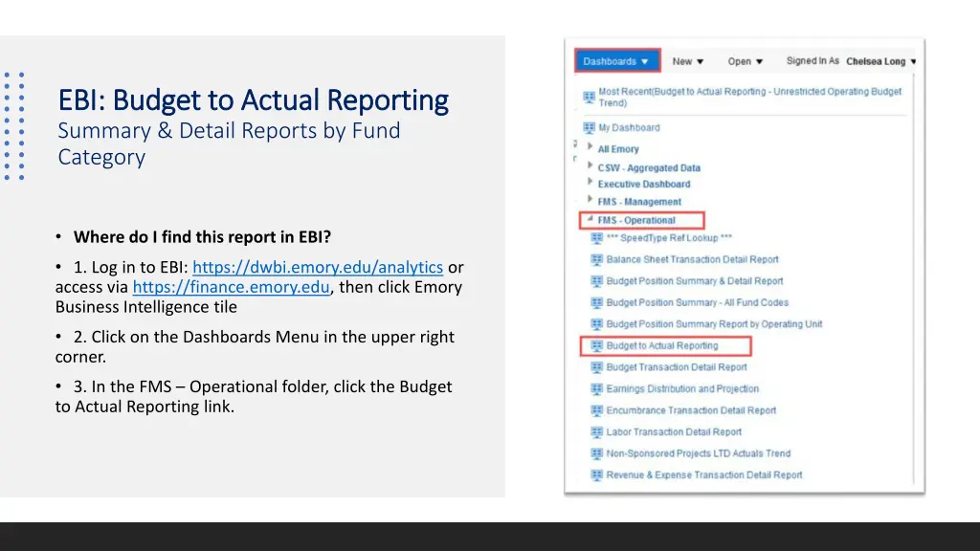Open Budget Position Summary & Detail Report
This screenshot has width=980, height=551.
click(695, 281)
